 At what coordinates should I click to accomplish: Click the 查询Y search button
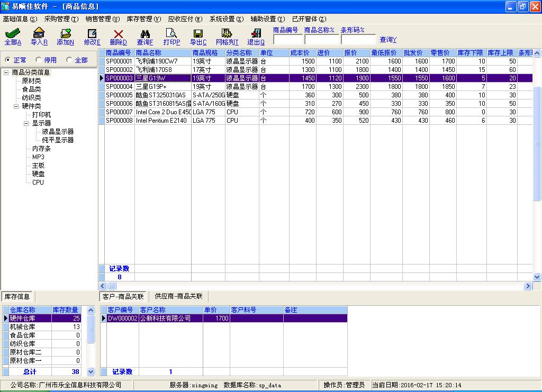(388, 40)
